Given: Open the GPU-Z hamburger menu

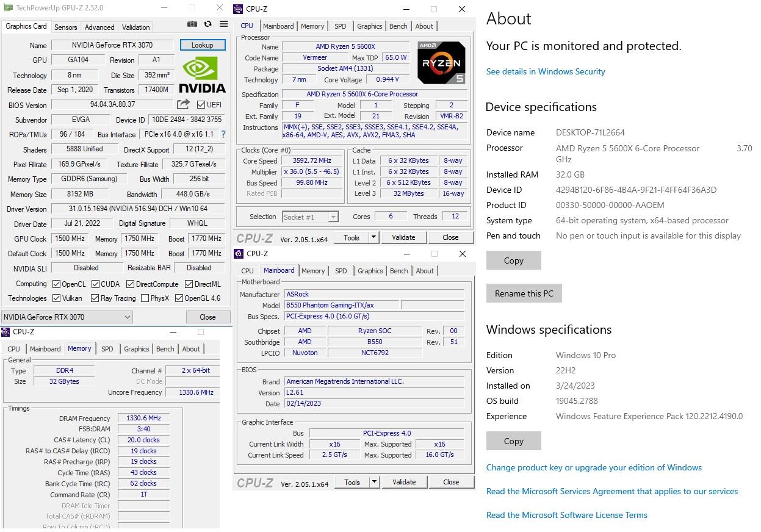Looking at the screenshot, I should [223, 24].
